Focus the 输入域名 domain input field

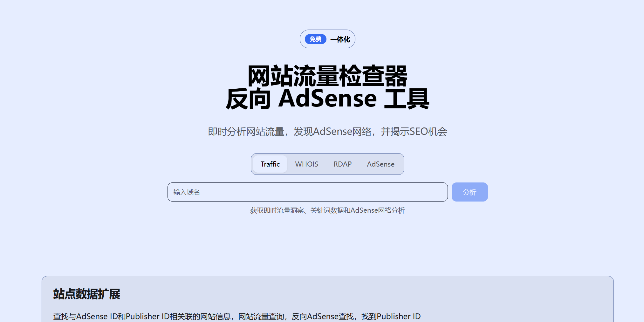pos(307,192)
